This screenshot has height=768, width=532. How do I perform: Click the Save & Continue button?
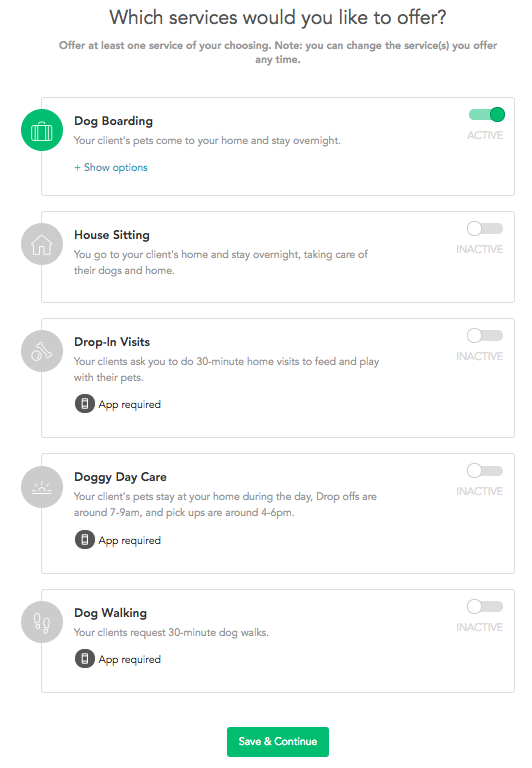(x=278, y=742)
